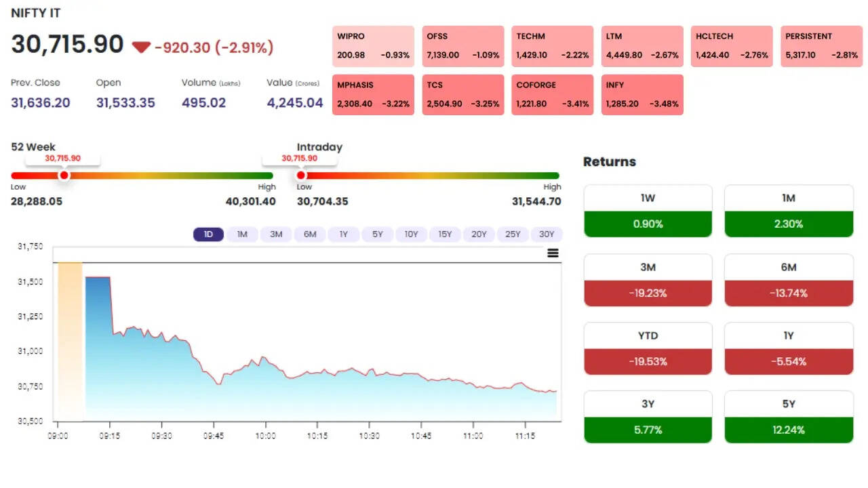Click the 1W returns card

pos(648,211)
